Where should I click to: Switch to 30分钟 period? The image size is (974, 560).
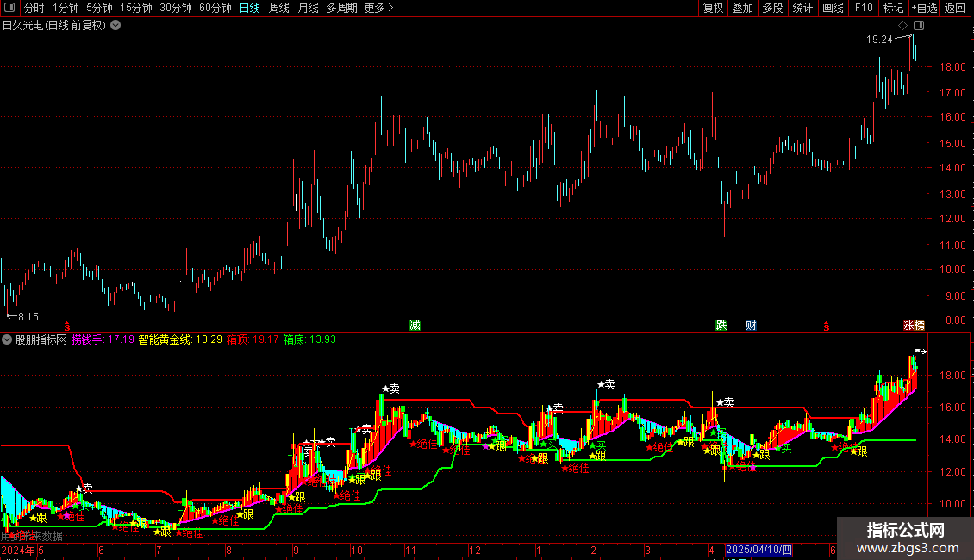(x=176, y=8)
